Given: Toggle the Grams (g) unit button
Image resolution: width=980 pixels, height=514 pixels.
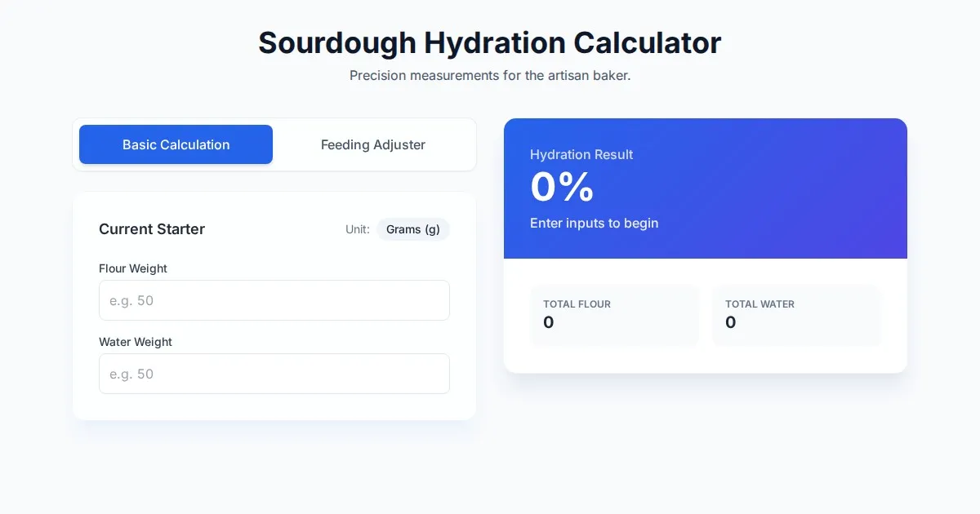Looking at the screenshot, I should [x=413, y=229].
